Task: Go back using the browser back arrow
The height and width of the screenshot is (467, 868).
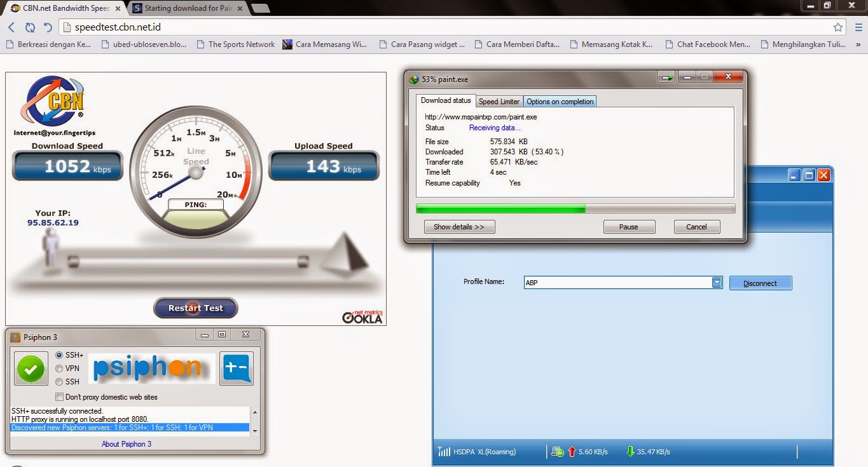Action: coord(11,27)
